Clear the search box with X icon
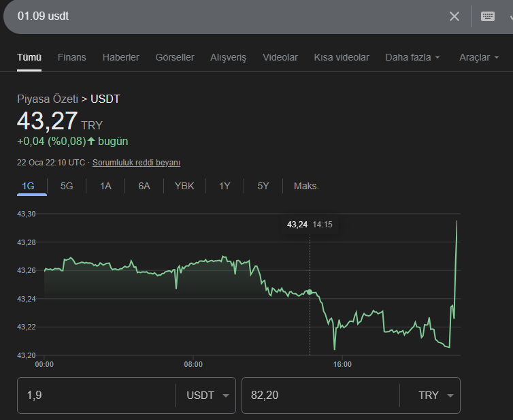The width and height of the screenshot is (513, 420). (x=454, y=16)
